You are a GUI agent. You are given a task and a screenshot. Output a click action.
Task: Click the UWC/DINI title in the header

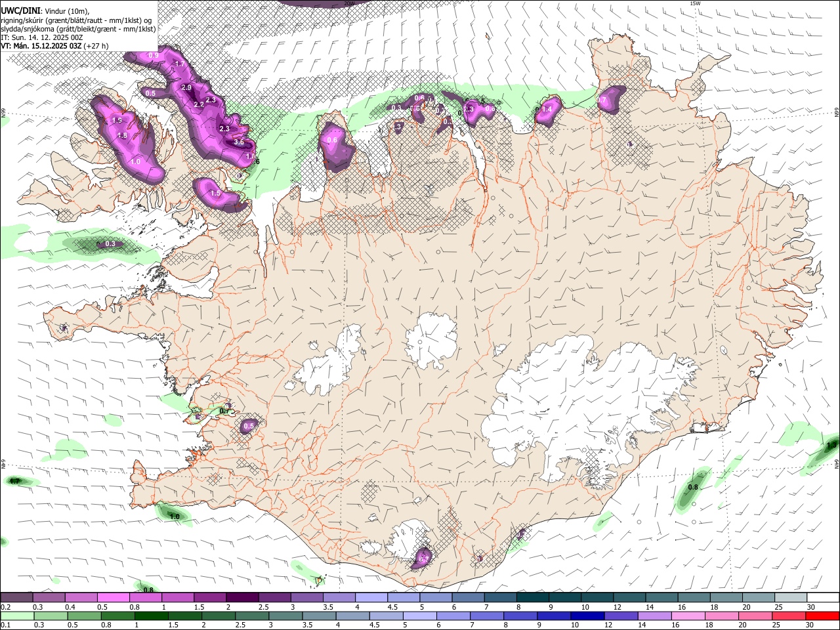click(21, 11)
